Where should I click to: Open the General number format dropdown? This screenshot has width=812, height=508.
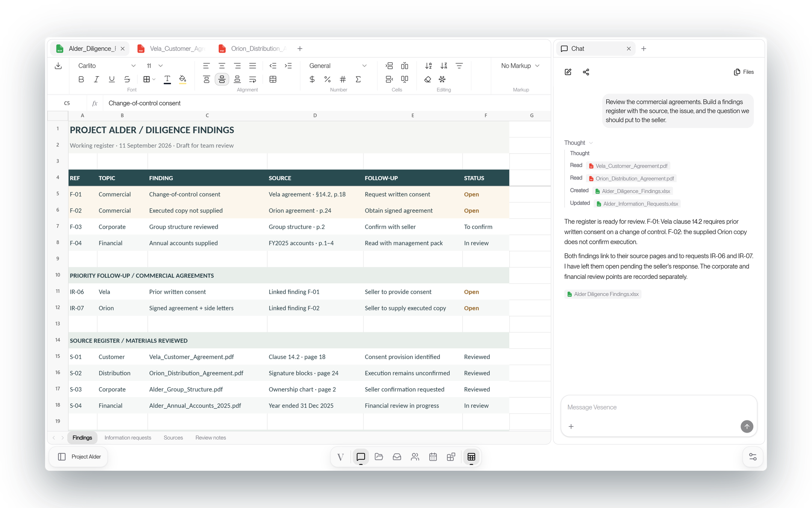click(338, 65)
